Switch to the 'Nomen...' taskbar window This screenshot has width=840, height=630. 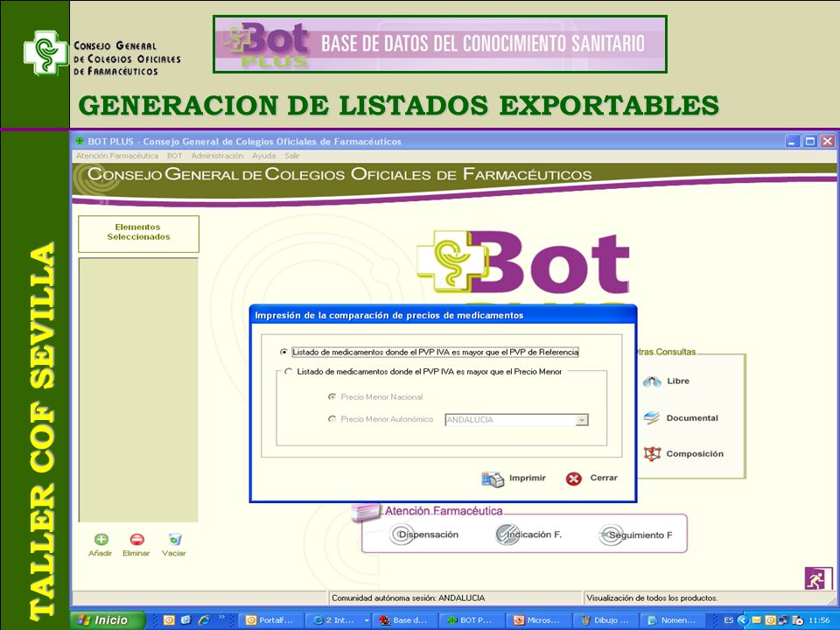pyautogui.click(x=672, y=620)
